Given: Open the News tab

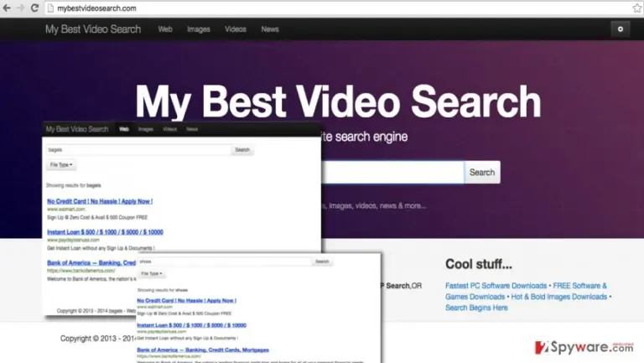Looking at the screenshot, I should click(270, 29).
